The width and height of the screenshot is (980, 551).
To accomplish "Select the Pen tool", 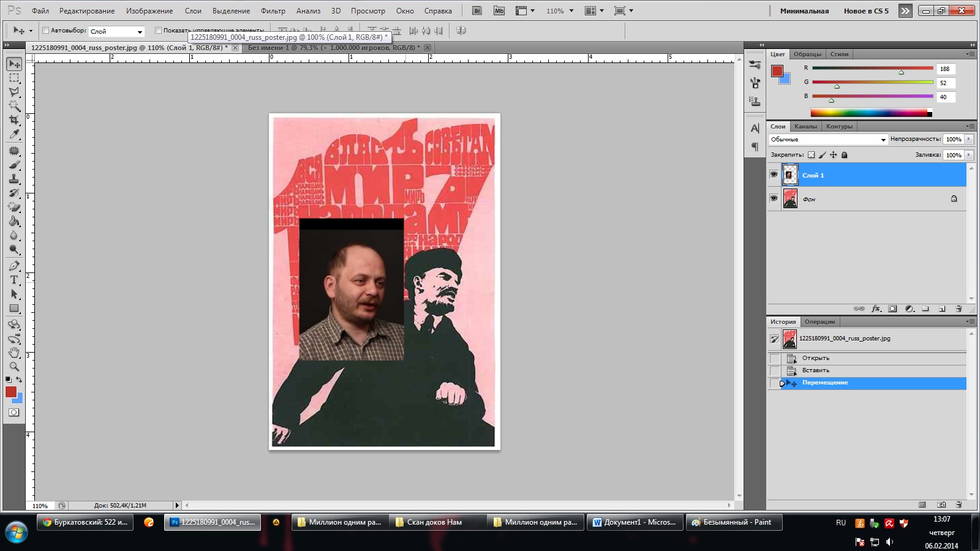I will click(14, 266).
